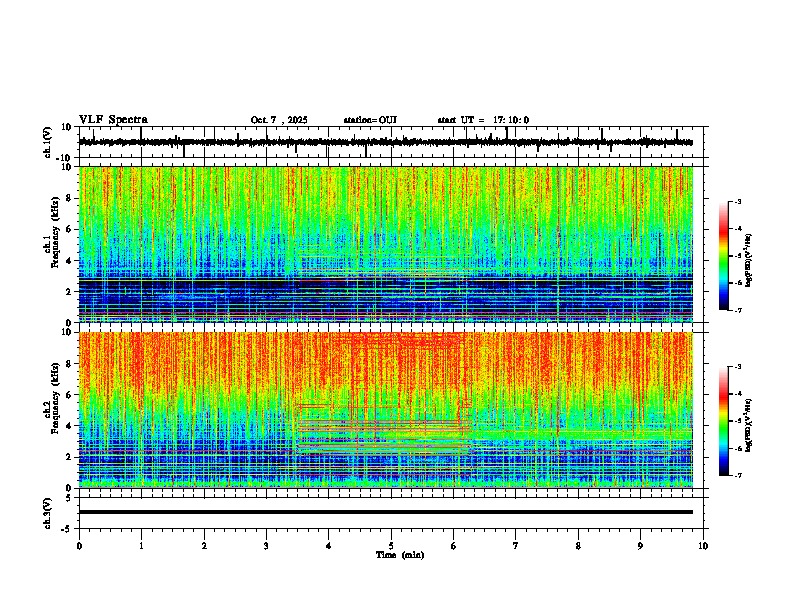This screenshot has height=612, width=792.
Task: Click the "ch.3(V)" vertical axis label
Action: click(48, 514)
